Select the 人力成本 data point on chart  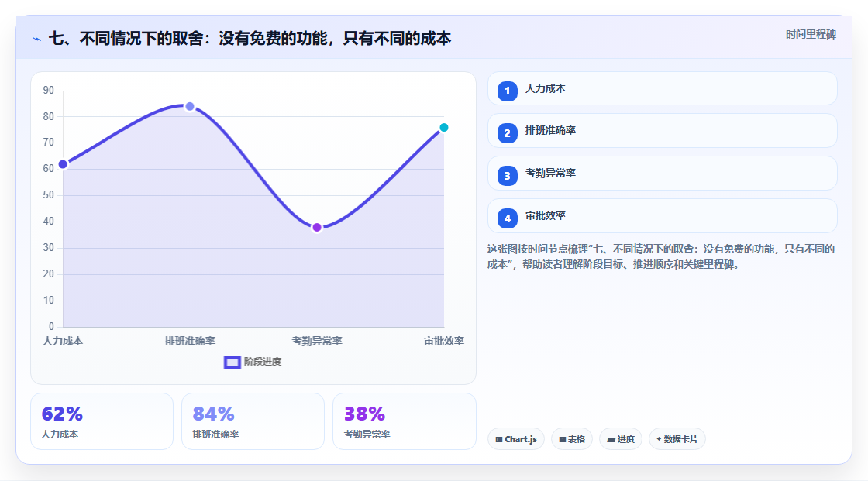(x=63, y=164)
